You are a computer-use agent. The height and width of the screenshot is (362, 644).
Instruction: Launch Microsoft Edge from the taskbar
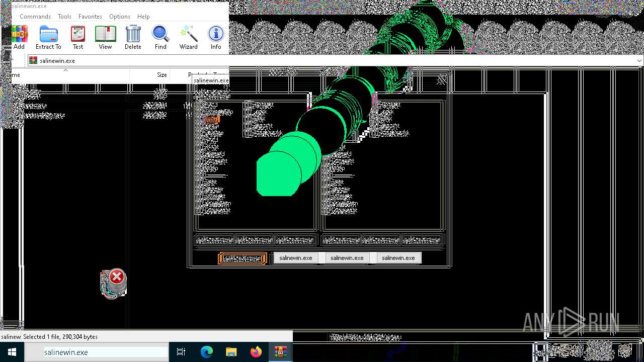point(207,352)
